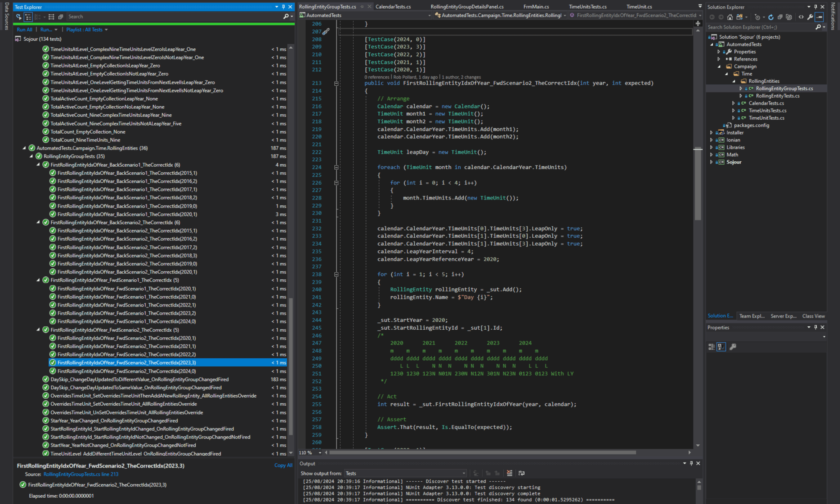This screenshot has width=840, height=504.
Task: Collapse all in Solution Explorer toolbar
Action: click(780, 17)
